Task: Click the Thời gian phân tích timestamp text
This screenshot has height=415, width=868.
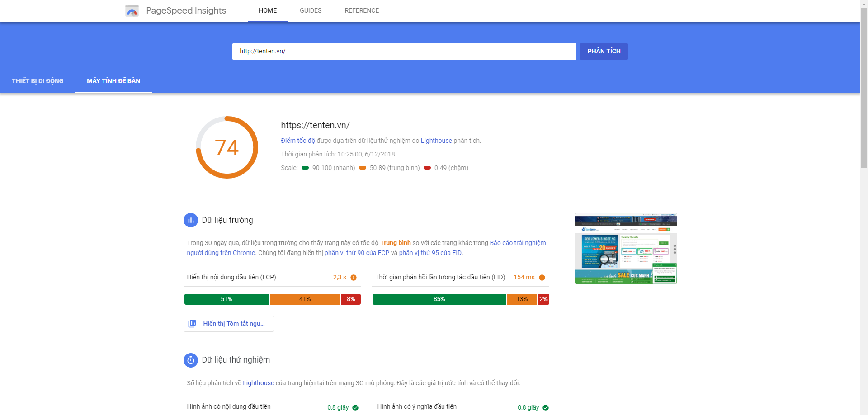Action: pos(338,154)
